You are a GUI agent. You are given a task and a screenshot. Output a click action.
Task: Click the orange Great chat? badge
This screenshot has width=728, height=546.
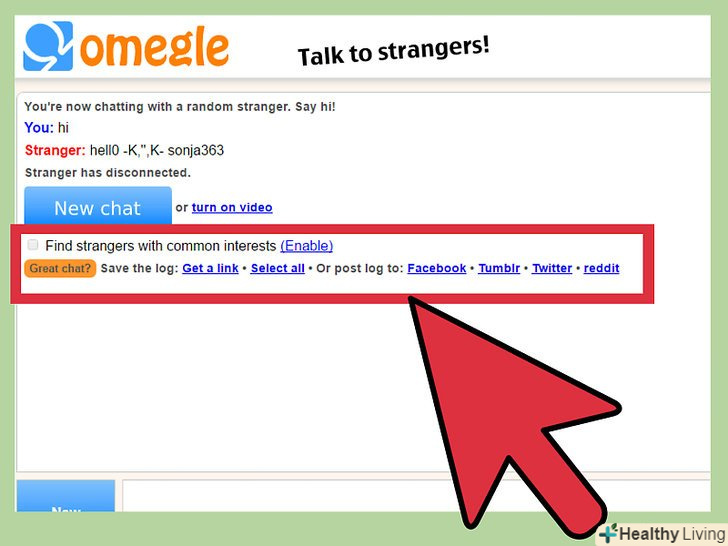point(60,268)
